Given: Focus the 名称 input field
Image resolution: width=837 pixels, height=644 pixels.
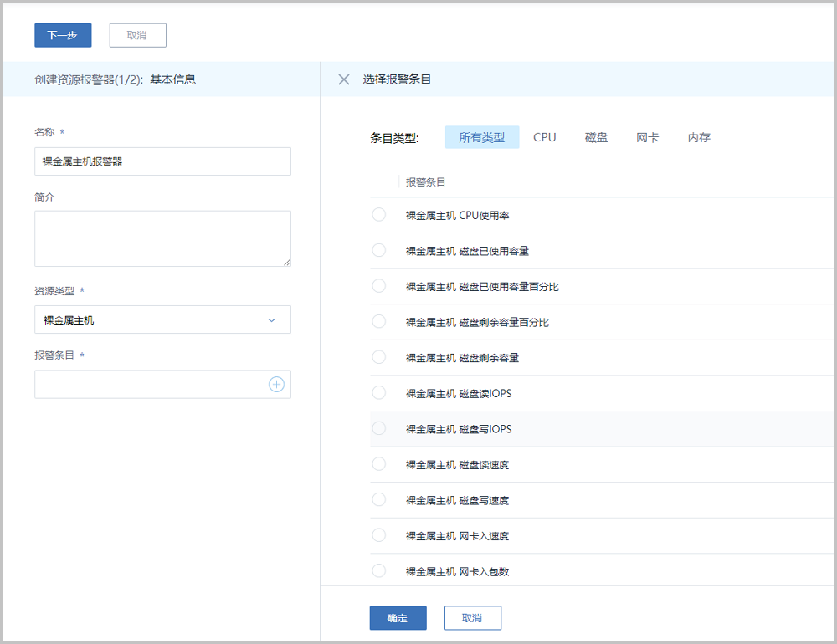Looking at the screenshot, I should pyautogui.click(x=162, y=161).
